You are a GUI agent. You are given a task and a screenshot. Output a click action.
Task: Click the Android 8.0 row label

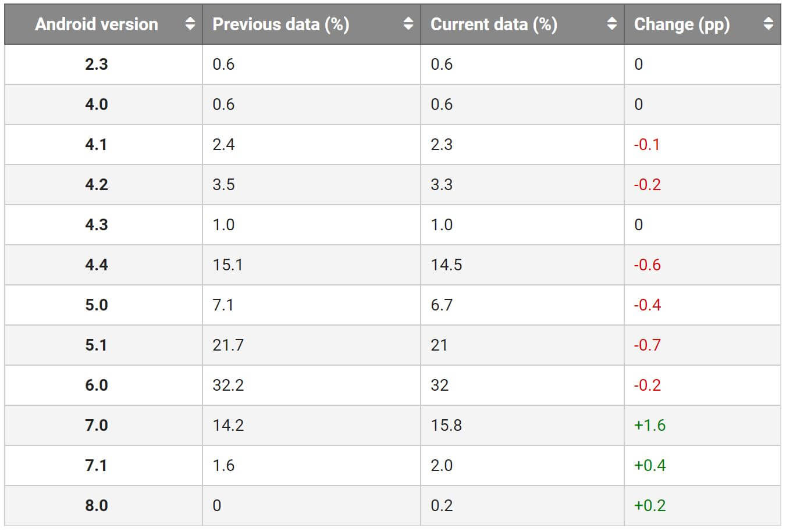pyautogui.click(x=97, y=505)
